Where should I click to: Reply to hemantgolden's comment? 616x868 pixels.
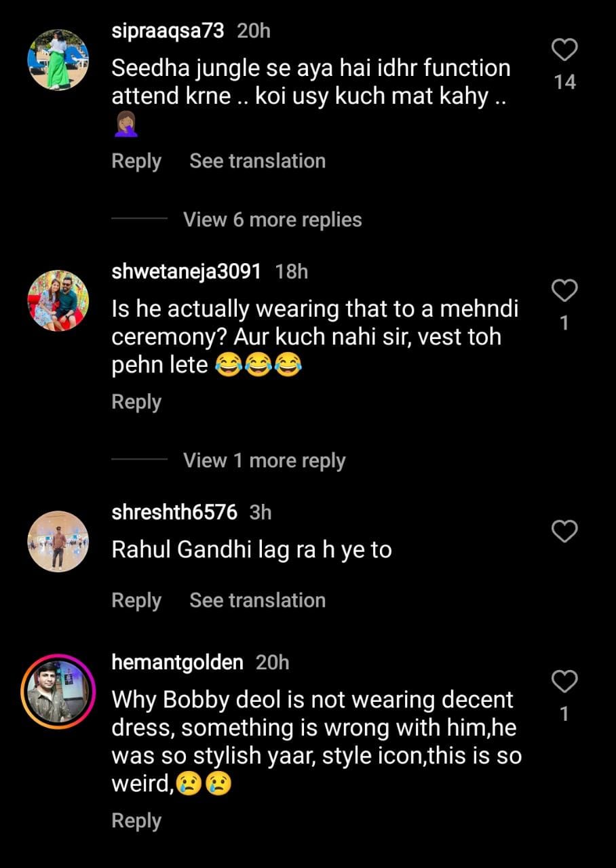pyautogui.click(x=136, y=821)
